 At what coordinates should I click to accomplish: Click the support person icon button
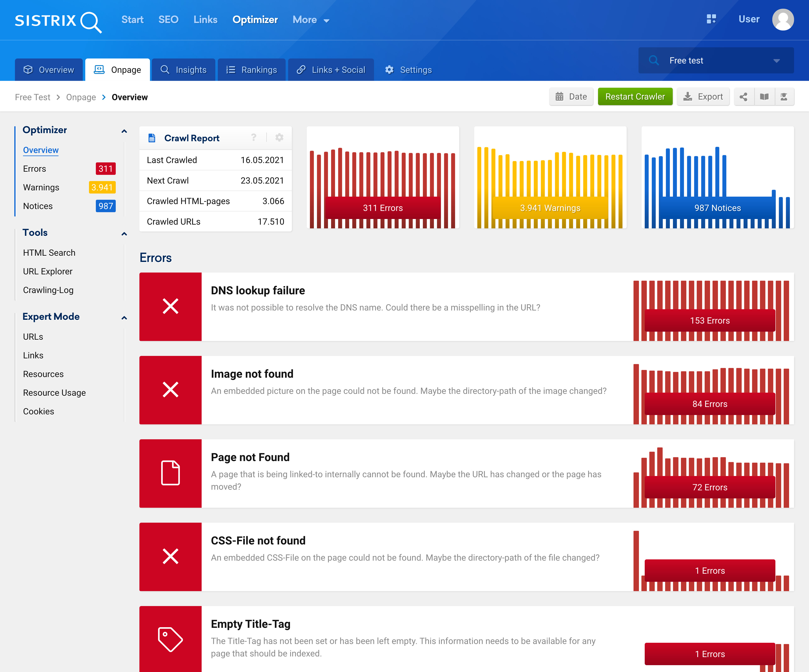(x=784, y=97)
